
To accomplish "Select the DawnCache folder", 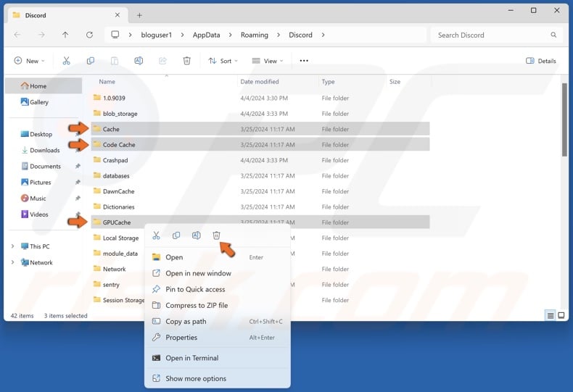I will (260, 191).
